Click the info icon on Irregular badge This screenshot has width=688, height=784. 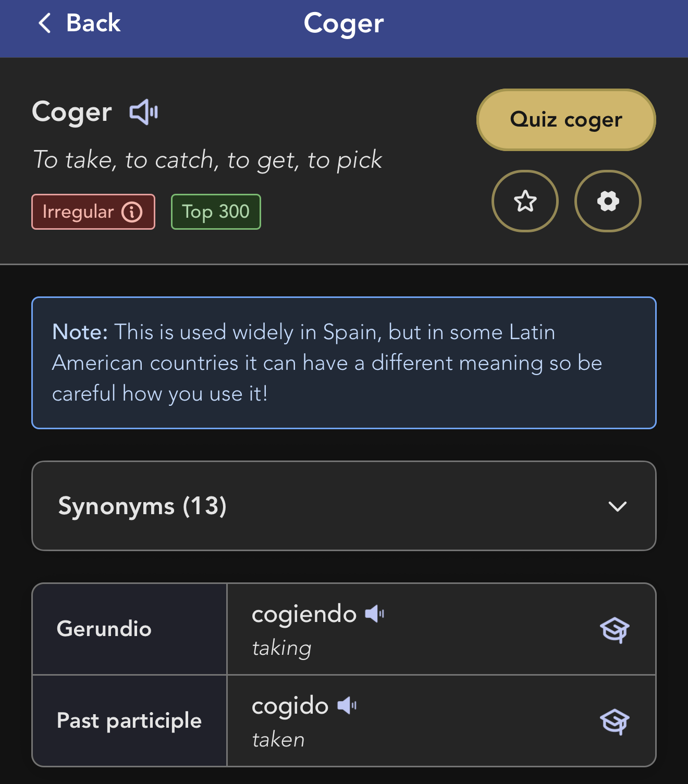132,212
